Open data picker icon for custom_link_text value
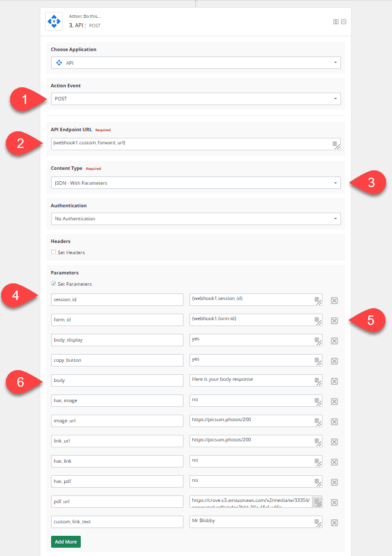392x556 pixels. tap(317, 522)
